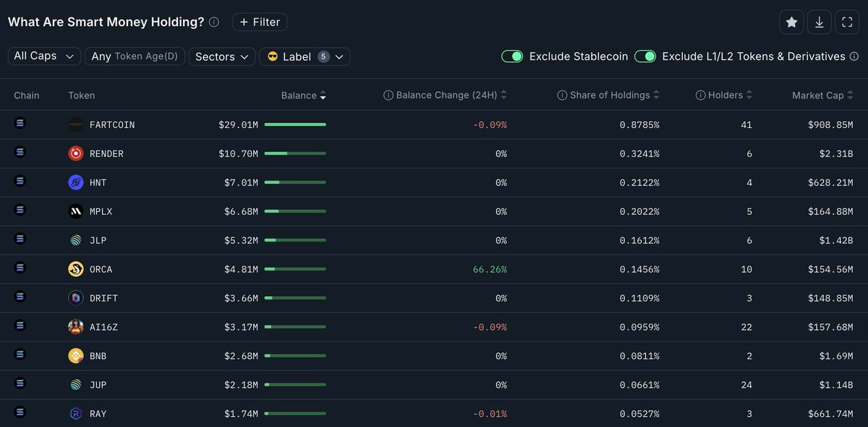Image resolution: width=868 pixels, height=427 pixels.
Task: Open the DRIFT token link
Action: [103, 298]
